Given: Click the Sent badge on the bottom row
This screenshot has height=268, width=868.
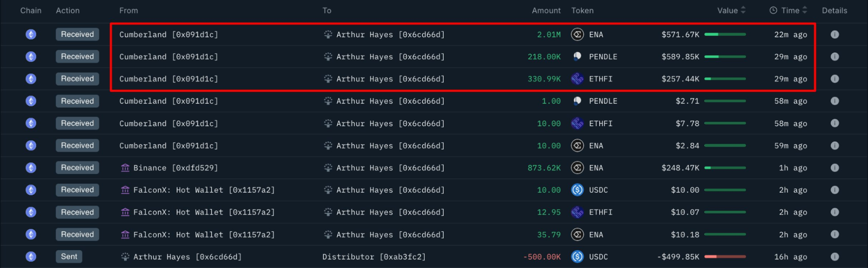Looking at the screenshot, I should pos(69,256).
